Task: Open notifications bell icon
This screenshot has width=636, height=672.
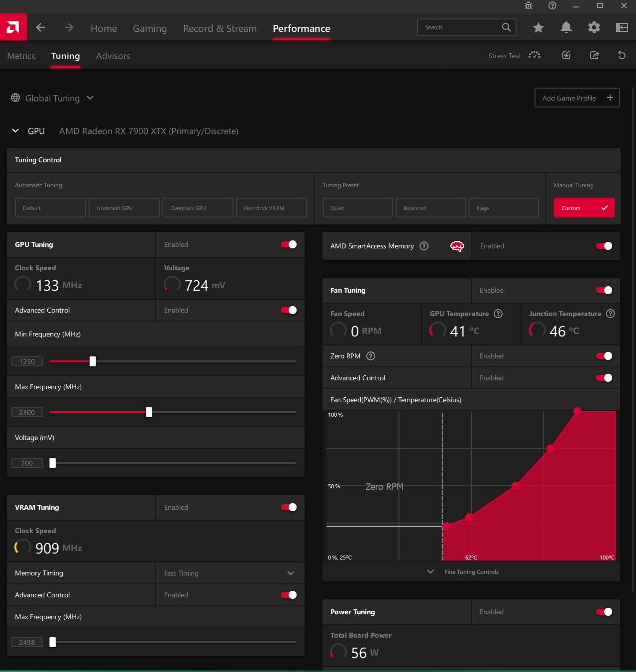Action: [566, 28]
